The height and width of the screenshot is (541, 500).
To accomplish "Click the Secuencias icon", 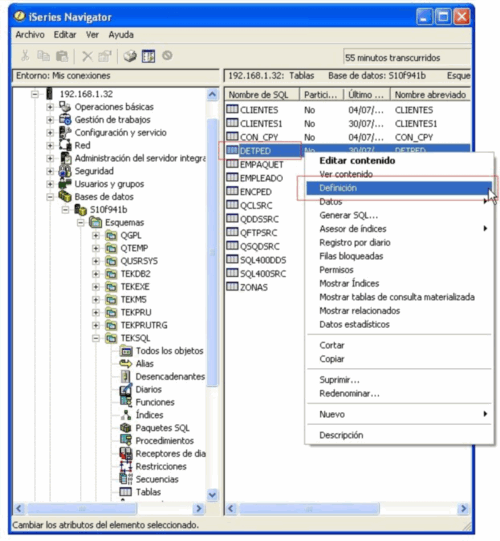I will click(126, 479).
